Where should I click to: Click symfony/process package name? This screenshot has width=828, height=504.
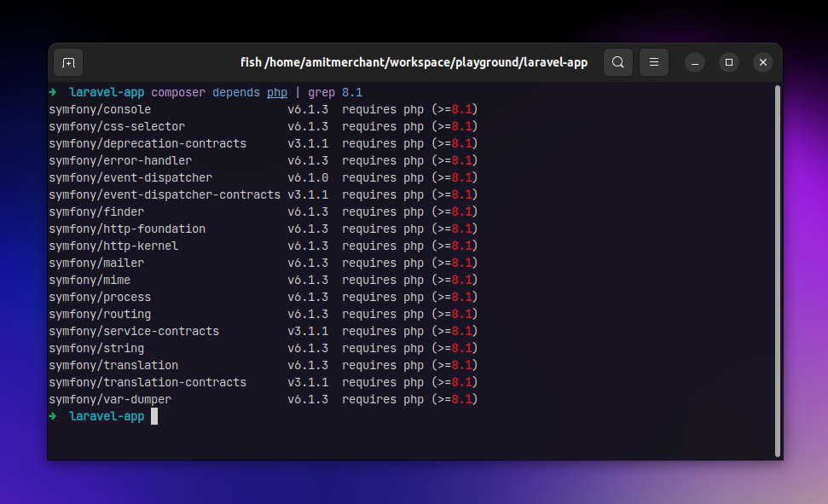click(x=100, y=297)
